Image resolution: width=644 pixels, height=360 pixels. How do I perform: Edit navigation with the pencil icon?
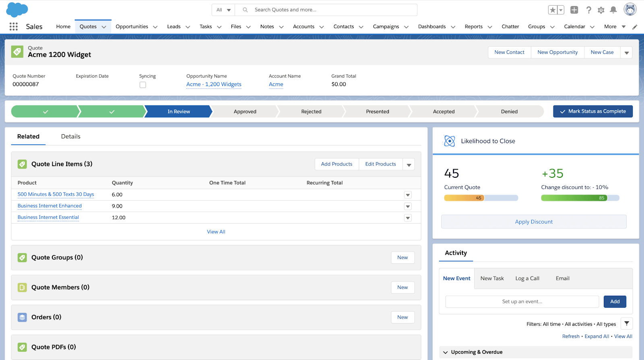635,27
